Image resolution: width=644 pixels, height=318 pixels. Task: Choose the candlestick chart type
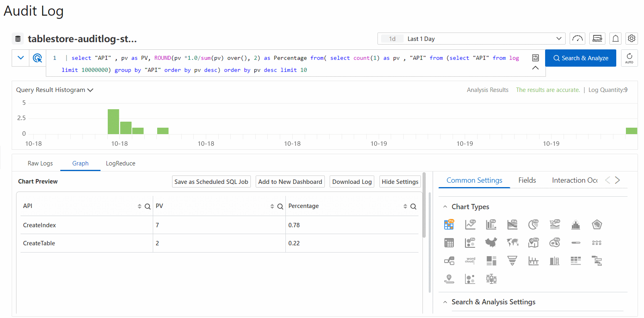pos(491,279)
